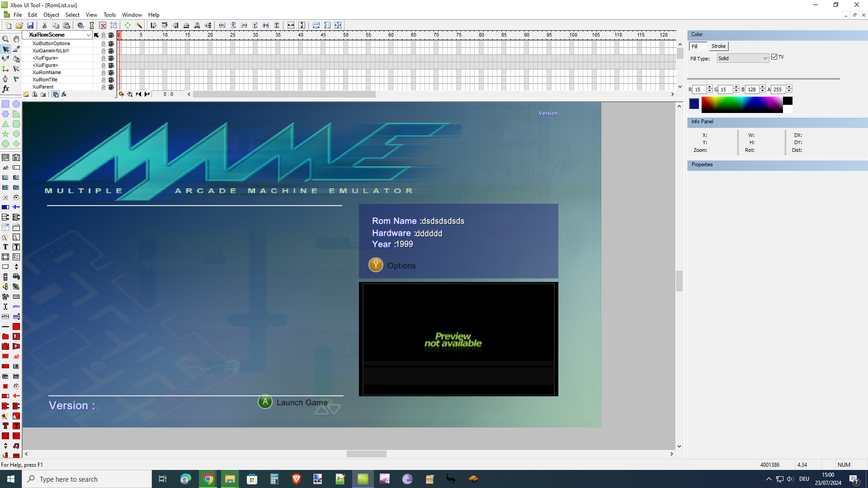Select the Star shape tool
This screenshot has width=868, height=488.
tap(5, 134)
